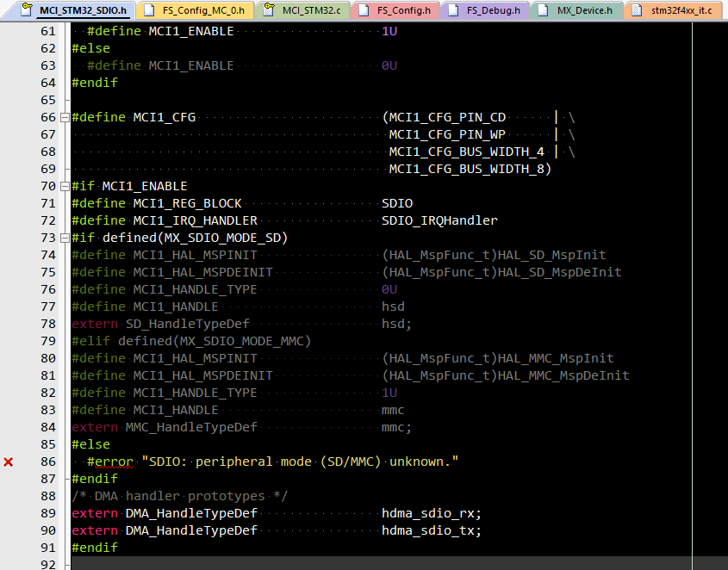Collapse the MCI1_CFG define fold on line 66
This screenshot has height=570, width=728.
pyautogui.click(x=65, y=117)
